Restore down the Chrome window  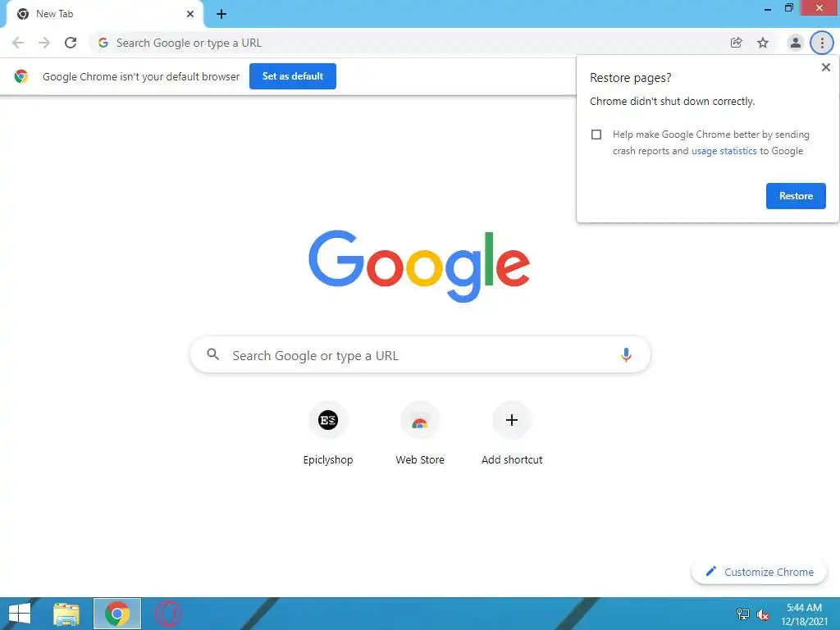pos(788,7)
